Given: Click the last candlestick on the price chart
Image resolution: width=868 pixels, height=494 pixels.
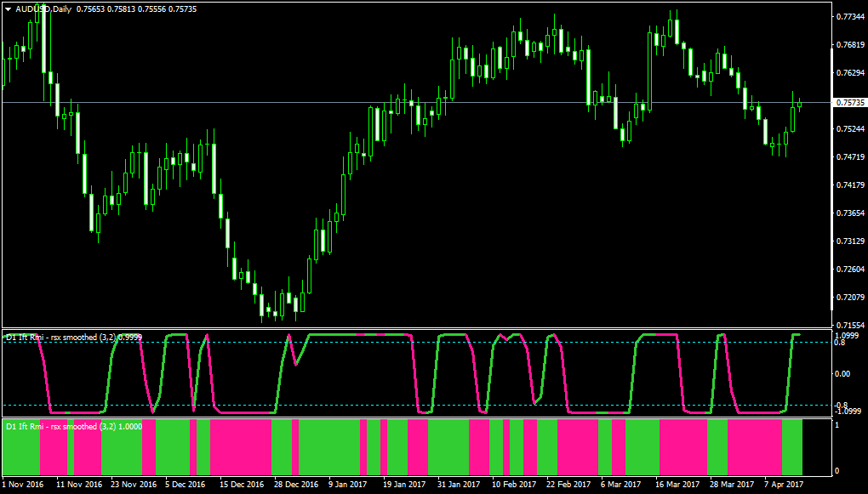Looking at the screenshot, I should 799,105.
